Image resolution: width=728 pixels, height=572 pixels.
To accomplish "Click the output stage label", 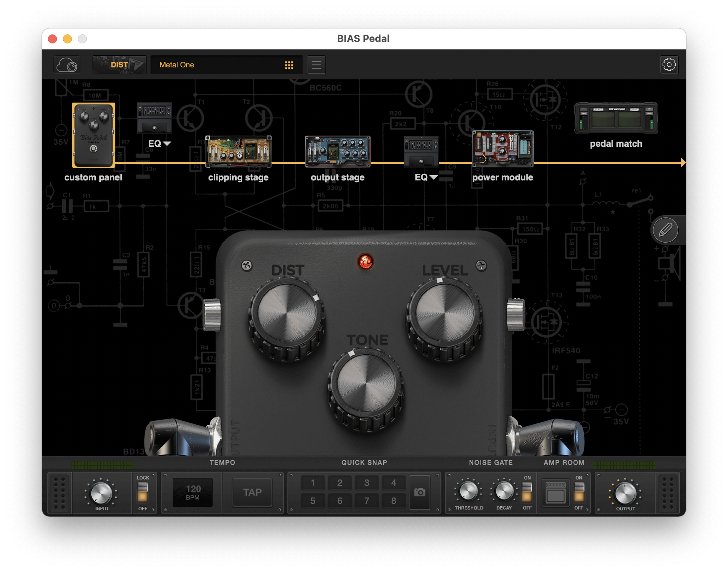I will click(337, 177).
